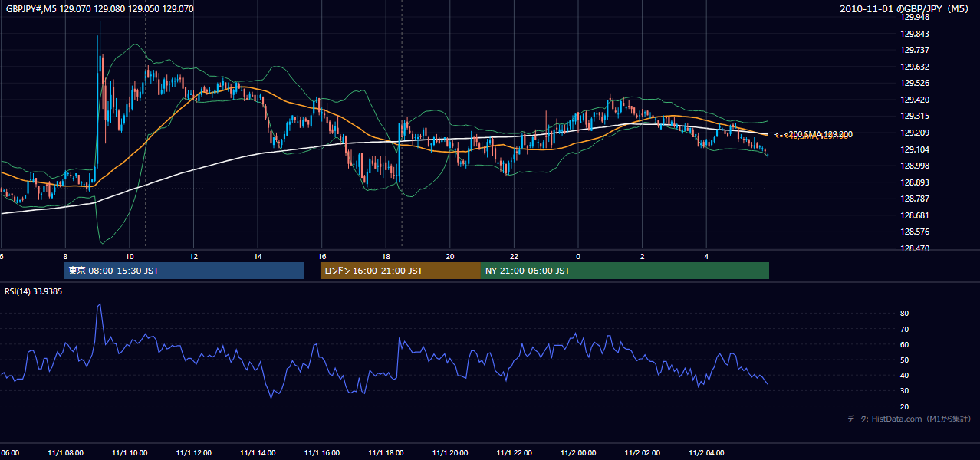The height and width of the screenshot is (460, 980).
Task: Click hour label 20 under price chart
Action: pos(450,256)
